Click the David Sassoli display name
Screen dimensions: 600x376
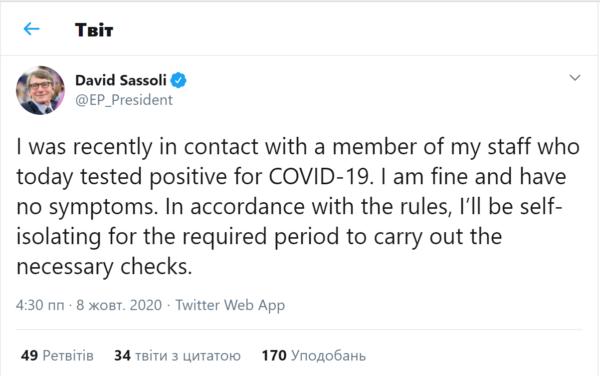(x=121, y=80)
